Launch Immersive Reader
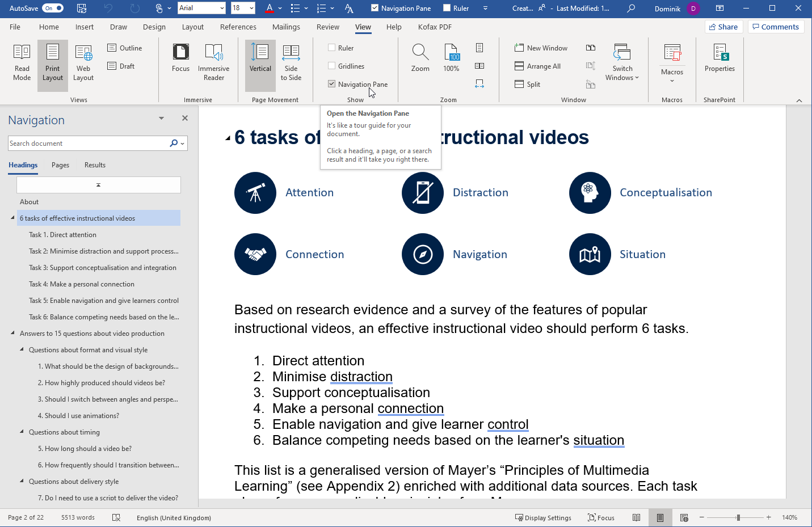The width and height of the screenshot is (812, 527). 214,62
